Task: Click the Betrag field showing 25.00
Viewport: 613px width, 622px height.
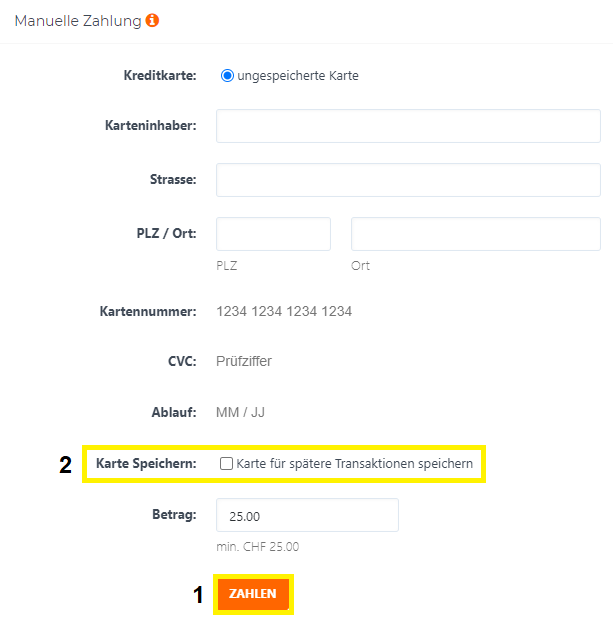Action: (x=307, y=515)
